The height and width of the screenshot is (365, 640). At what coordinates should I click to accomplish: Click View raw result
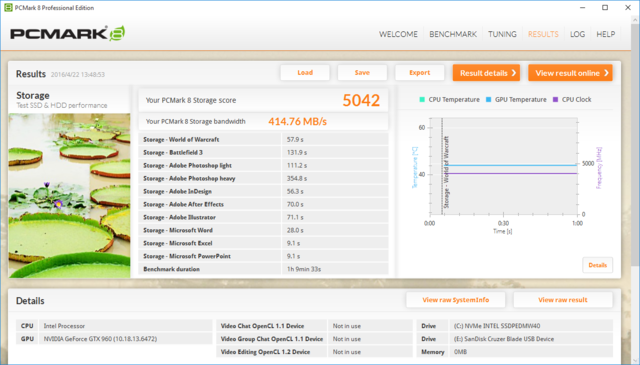coord(563,300)
